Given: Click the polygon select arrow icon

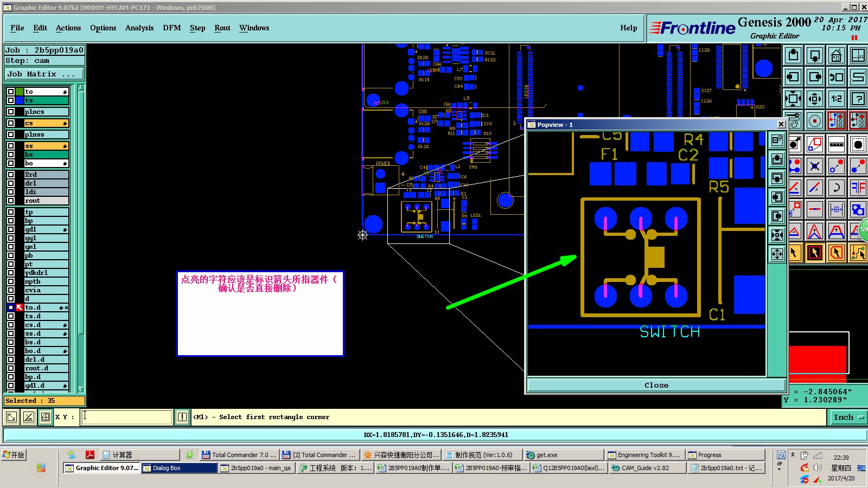Looking at the screenshot, I should click(837, 253).
